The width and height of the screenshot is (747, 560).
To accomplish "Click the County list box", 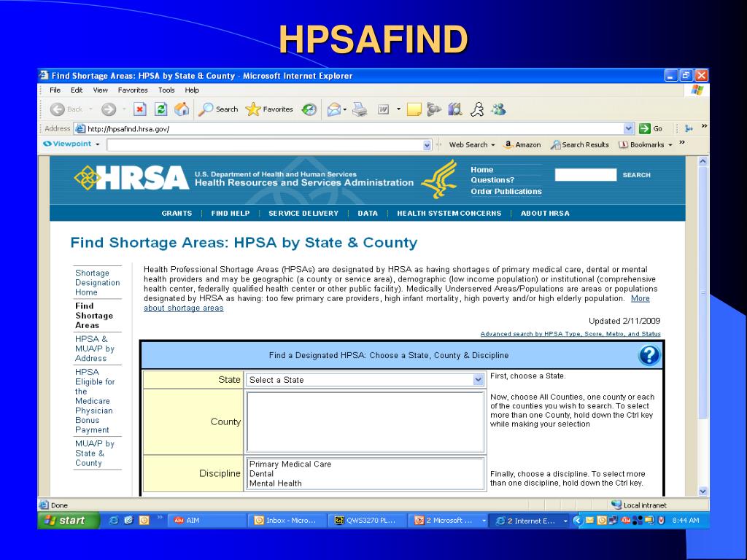I will pyautogui.click(x=365, y=422).
